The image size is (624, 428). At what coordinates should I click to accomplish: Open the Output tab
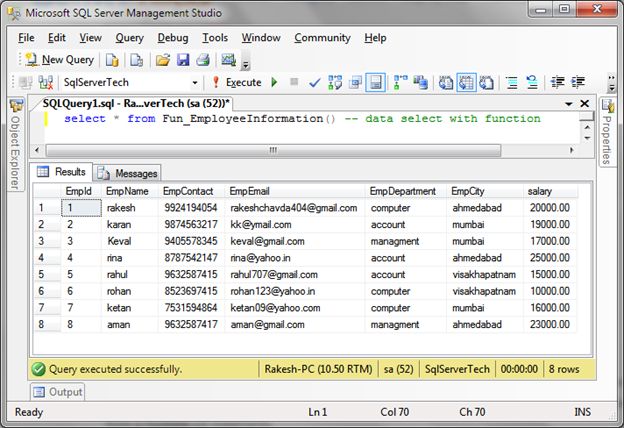pos(58,392)
